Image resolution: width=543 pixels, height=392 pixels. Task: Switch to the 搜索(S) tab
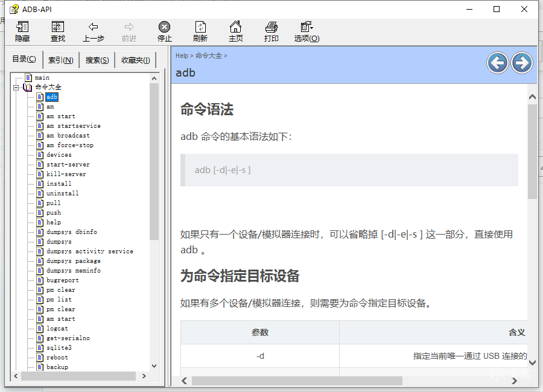(x=97, y=60)
